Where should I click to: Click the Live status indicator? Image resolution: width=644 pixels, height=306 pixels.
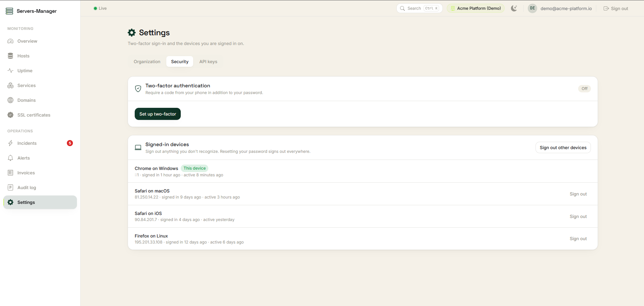coord(100,8)
